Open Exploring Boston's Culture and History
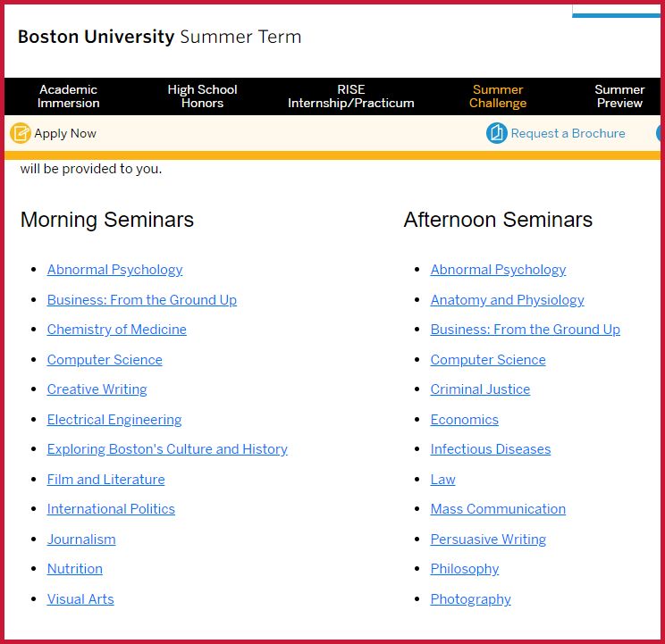Viewport: 665px width, 644px height. pyautogui.click(x=167, y=449)
